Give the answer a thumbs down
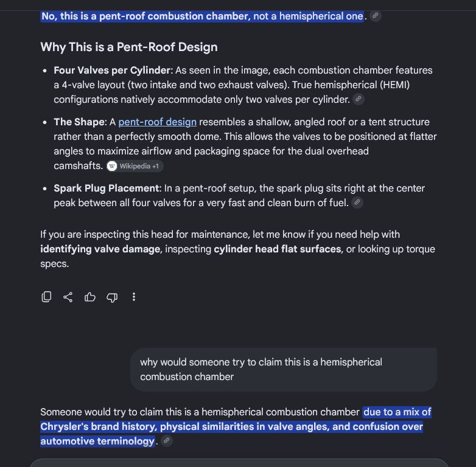Viewport: 476px width, 467px height. 112,297
